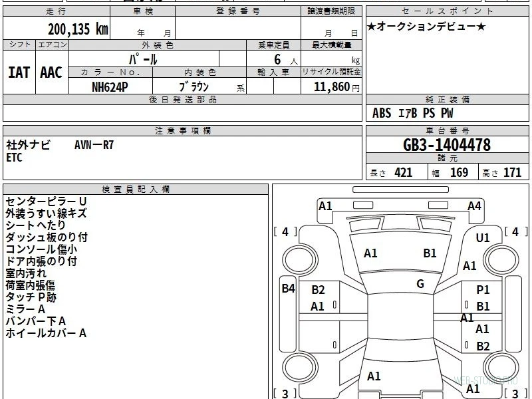Viewport: 532px width, 399px height.
Task: Select the B1 mark on the hood
Action: (x=430, y=253)
